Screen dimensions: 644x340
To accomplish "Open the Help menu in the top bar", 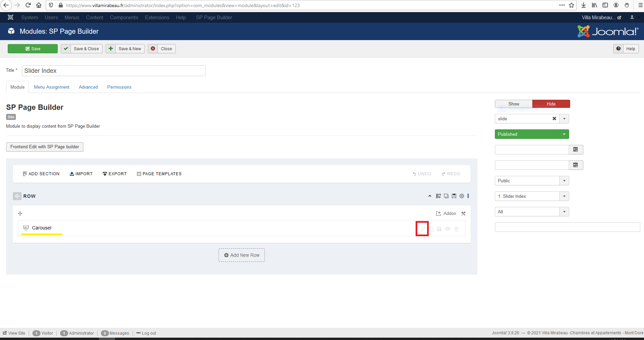I will pos(181,18).
